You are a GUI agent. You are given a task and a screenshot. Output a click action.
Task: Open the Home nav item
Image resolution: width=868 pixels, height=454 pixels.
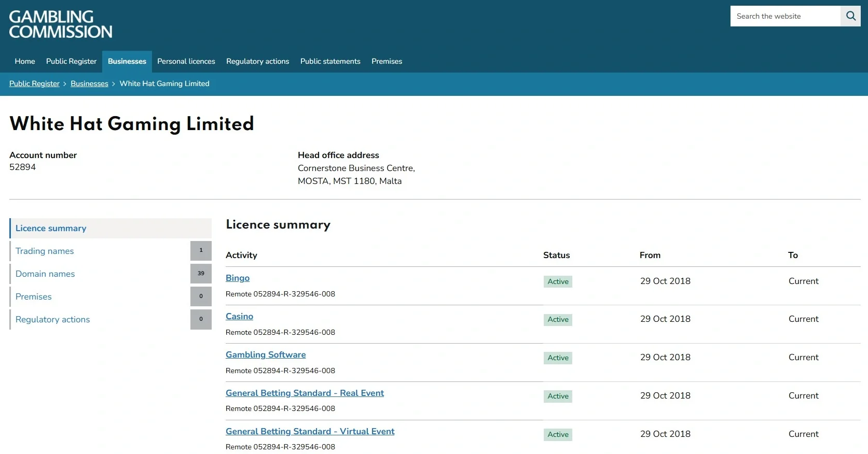pos(25,61)
